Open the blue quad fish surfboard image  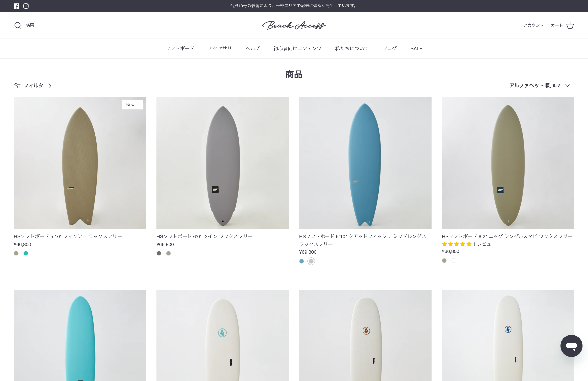point(365,163)
